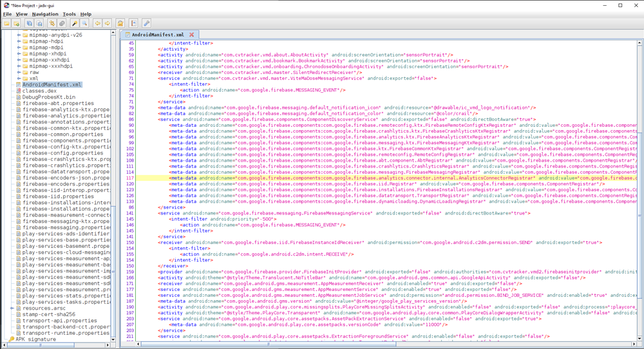
Task: Select firebase-abt.properties in the tree
Action: coord(58,103)
